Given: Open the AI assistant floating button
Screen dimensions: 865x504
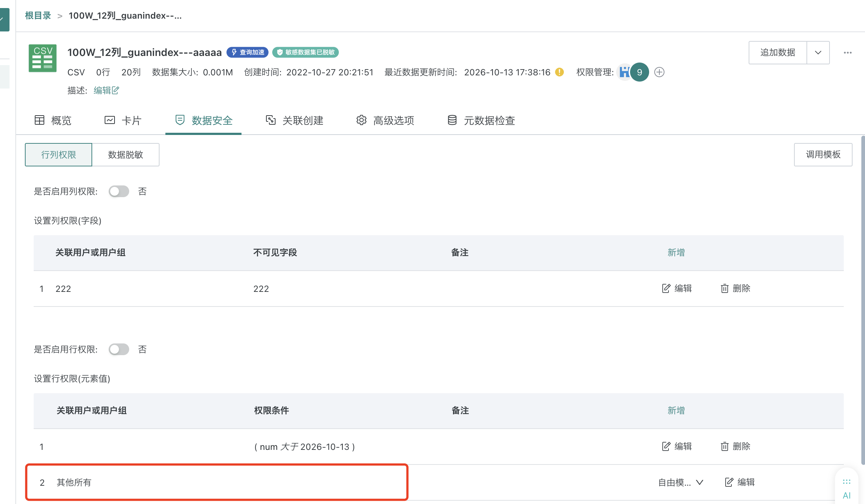Looking at the screenshot, I should point(846,489).
